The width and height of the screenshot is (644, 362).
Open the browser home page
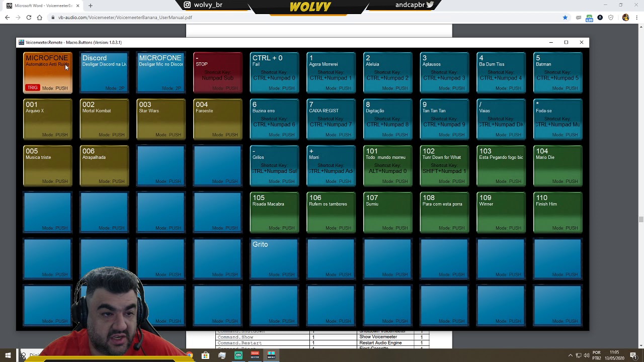(39, 18)
